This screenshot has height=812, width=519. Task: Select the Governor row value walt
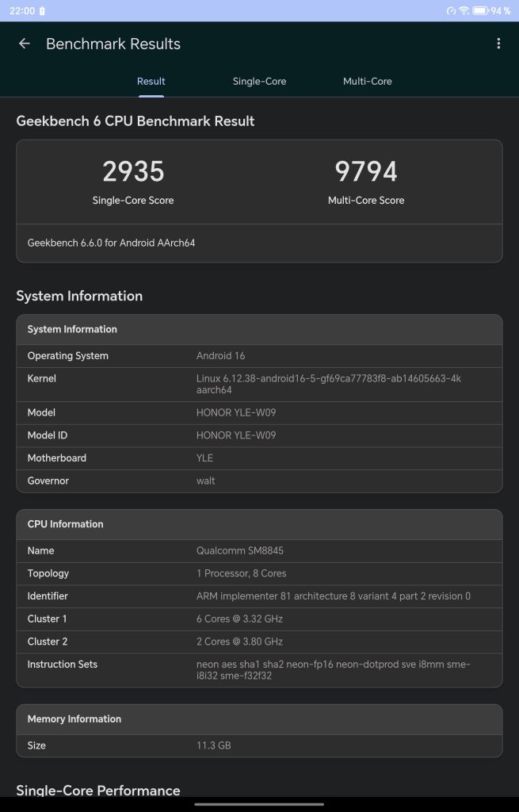[206, 481]
